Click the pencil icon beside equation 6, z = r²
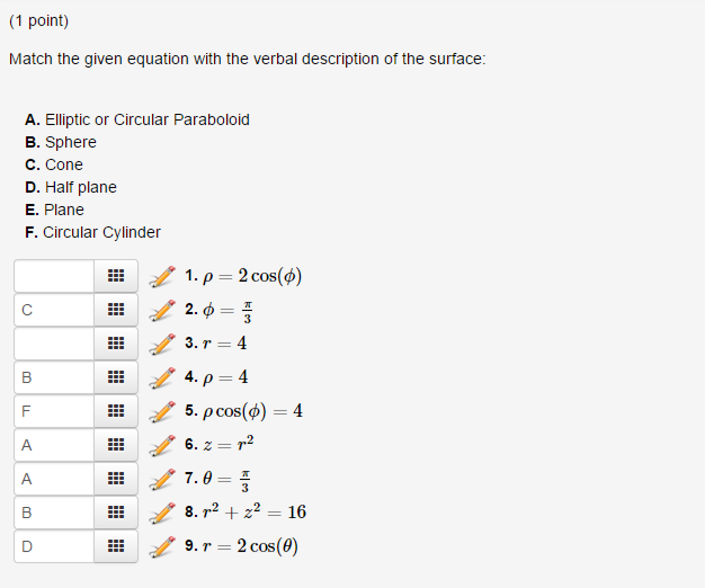 (162, 444)
